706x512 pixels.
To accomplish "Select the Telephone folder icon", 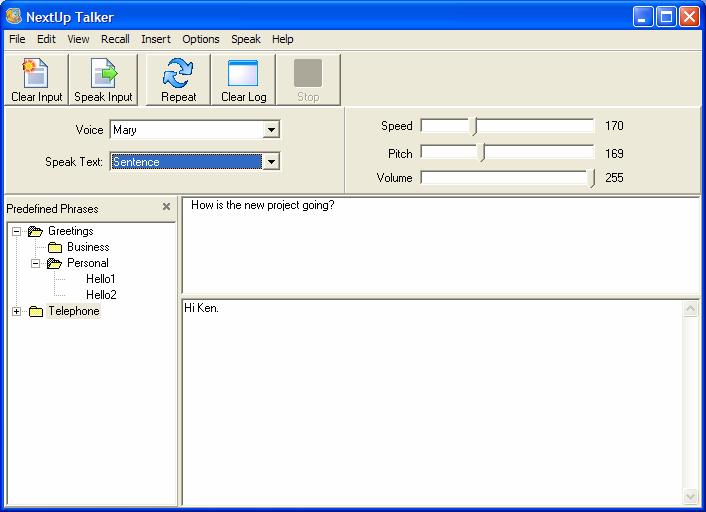I will point(36,311).
